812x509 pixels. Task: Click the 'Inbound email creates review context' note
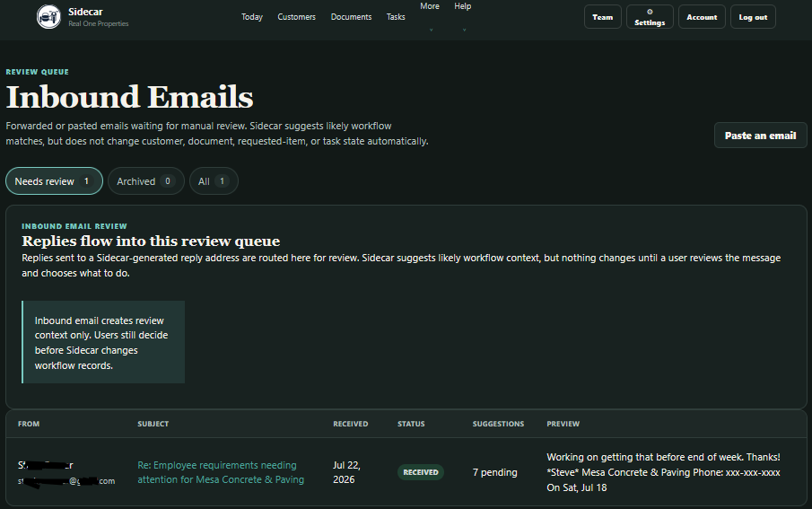tap(103, 342)
